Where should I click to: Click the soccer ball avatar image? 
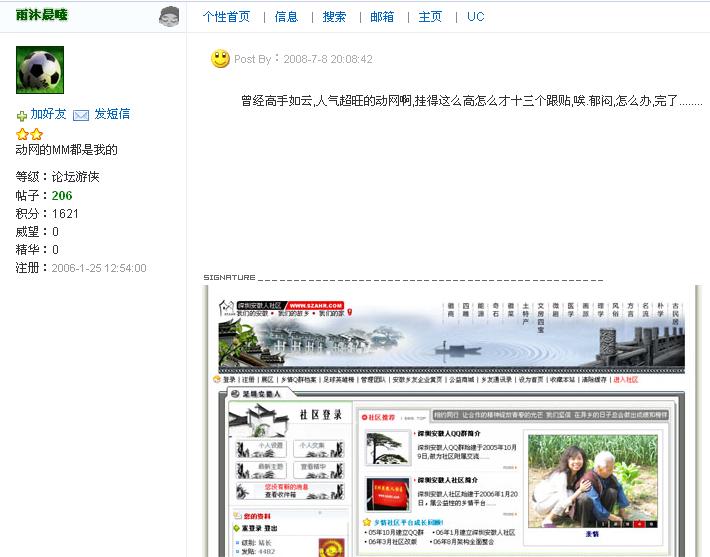[x=40, y=70]
